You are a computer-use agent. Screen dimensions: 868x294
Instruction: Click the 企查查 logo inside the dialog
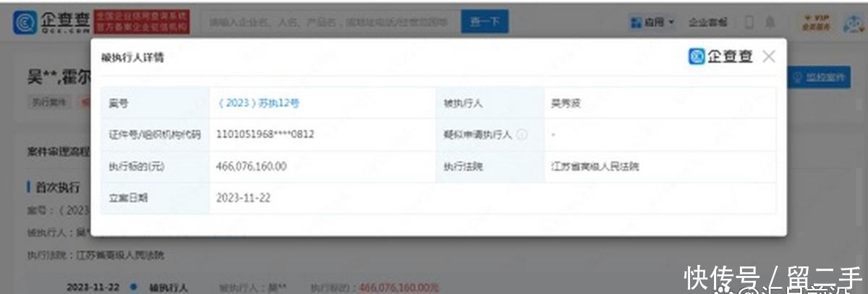720,56
